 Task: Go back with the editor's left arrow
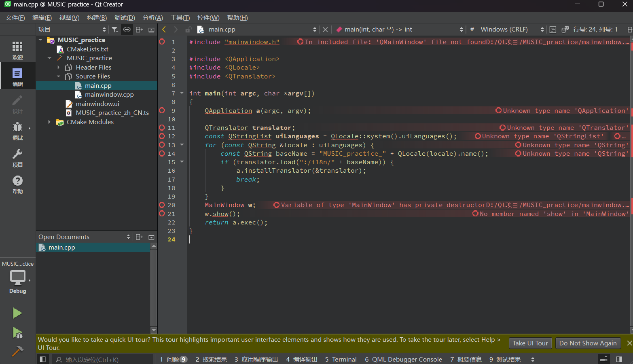click(164, 30)
